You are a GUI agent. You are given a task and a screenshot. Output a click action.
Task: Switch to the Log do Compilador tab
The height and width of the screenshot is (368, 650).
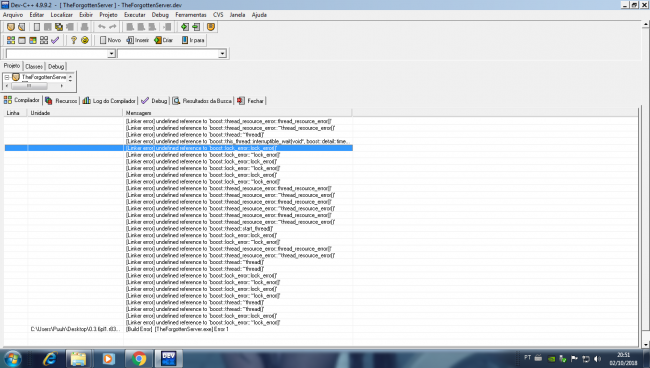(x=109, y=101)
